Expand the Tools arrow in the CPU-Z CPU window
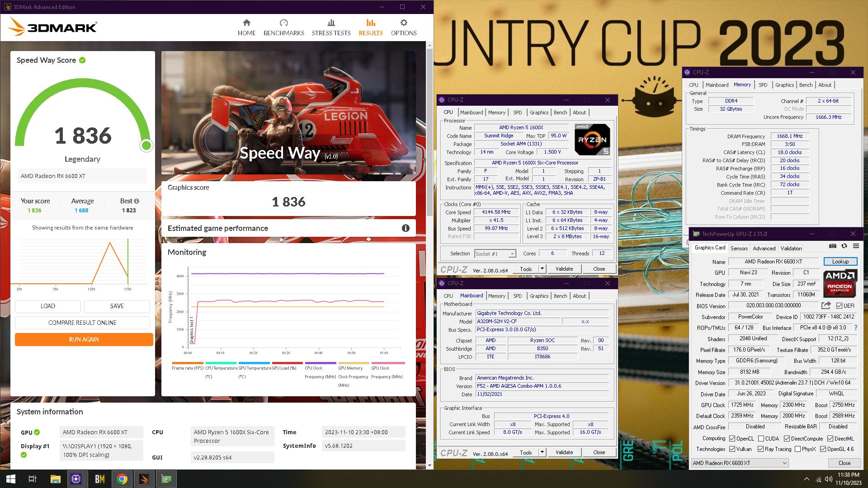This screenshot has height=488, width=868. click(542, 269)
